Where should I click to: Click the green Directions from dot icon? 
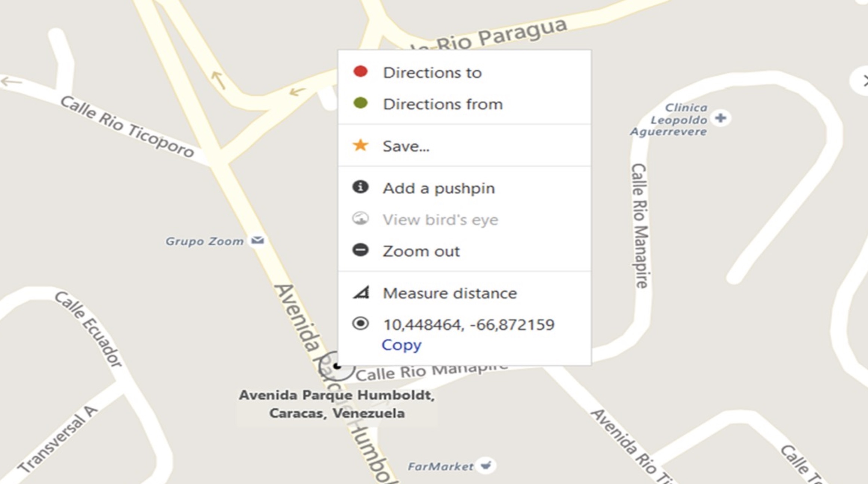pyautogui.click(x=360, y=103)
